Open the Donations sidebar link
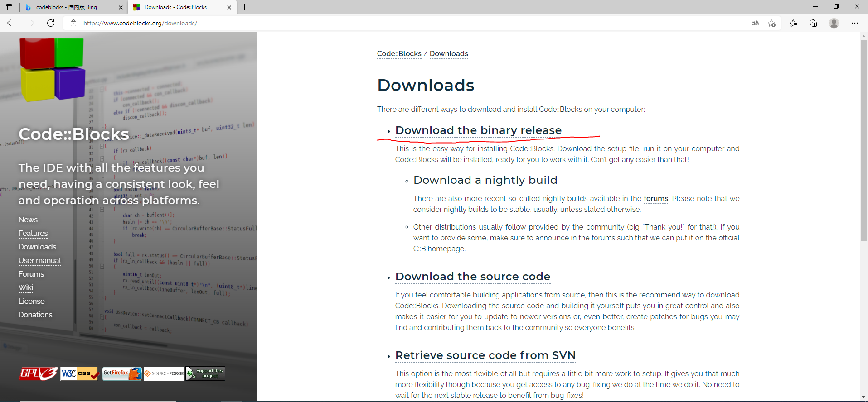This screenshot has height=402, width=868. pos(35,315)
